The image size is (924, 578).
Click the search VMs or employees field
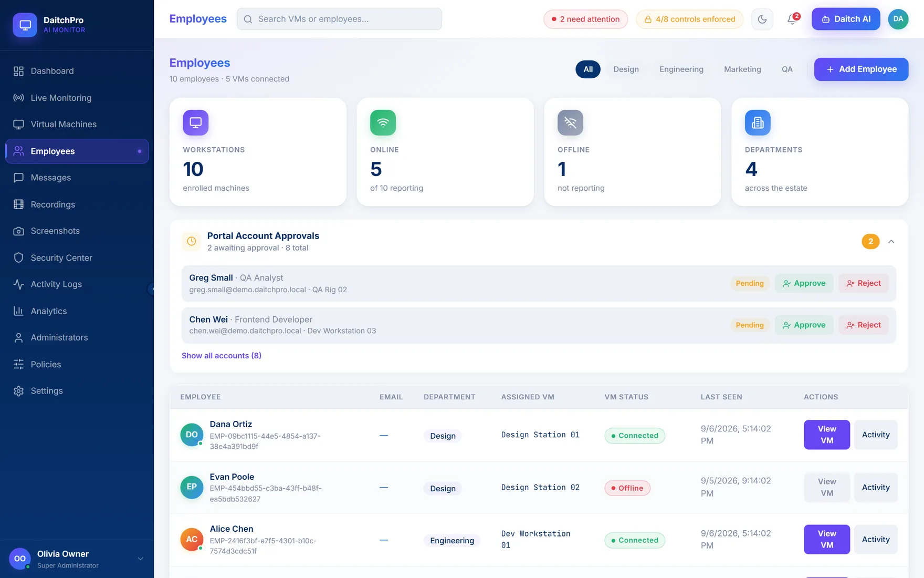(x=339, y=19)
